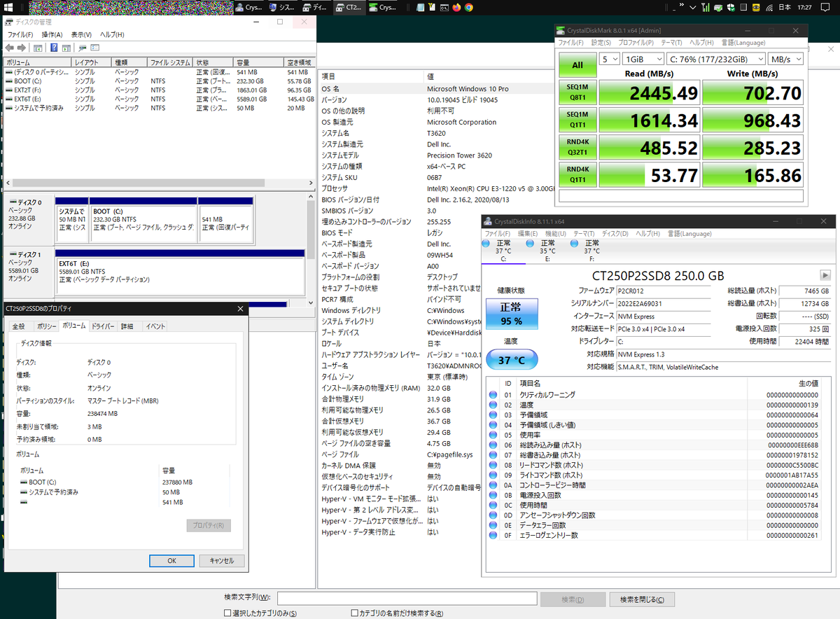The width and height of the screenshot is (840, 619).
Task: Click OK in the CT250P2SSD8 properties dialog
Action: click(171, 561)
